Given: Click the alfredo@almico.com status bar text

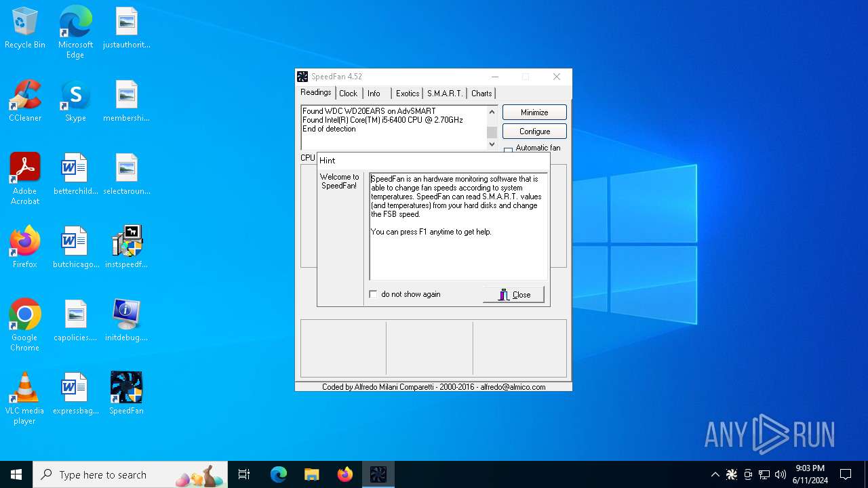Looking at the screenshot, I should [513, 387].
